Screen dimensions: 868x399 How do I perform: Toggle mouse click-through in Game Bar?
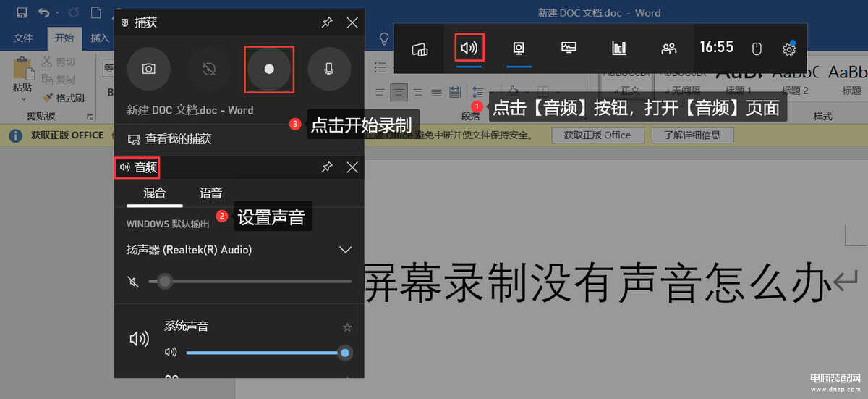(757, 49)
